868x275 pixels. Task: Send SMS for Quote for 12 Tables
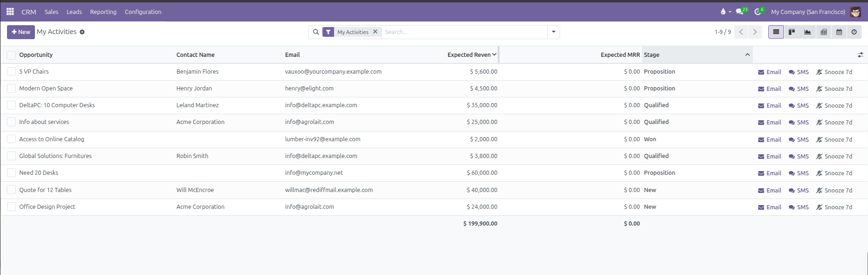799,191
